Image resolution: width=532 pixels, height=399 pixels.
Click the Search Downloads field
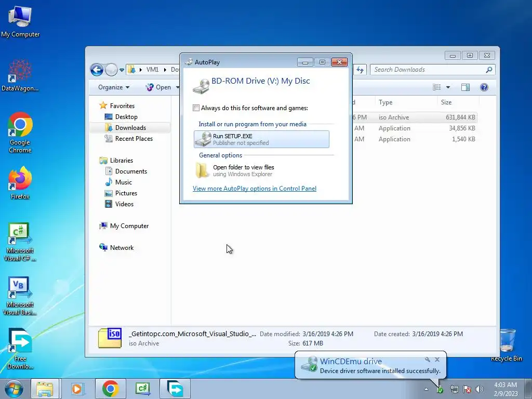tap(433, 70)
